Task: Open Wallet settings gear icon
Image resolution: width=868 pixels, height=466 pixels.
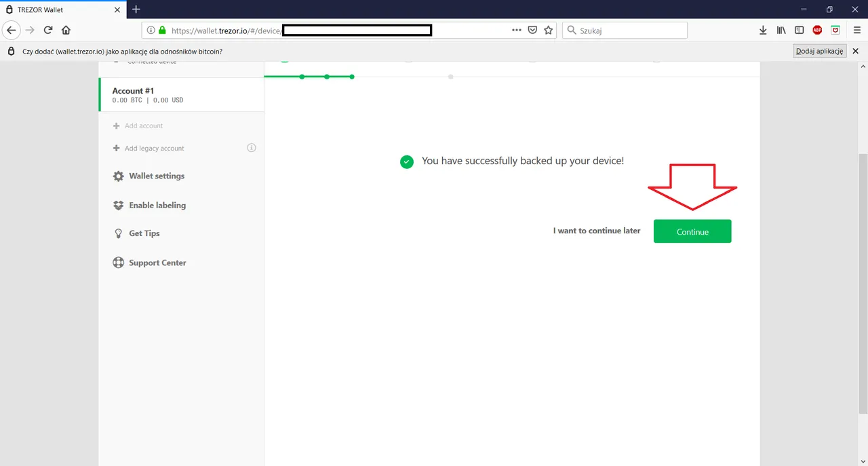Action: (x=118, y=176)
